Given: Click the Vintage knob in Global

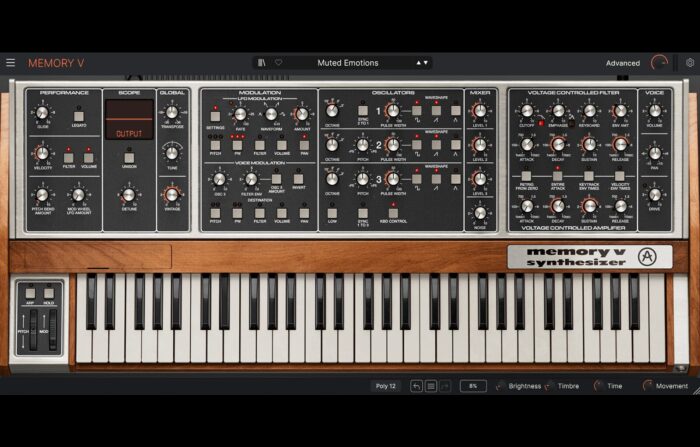Looking at the screenshot, I should pos(172,194).
